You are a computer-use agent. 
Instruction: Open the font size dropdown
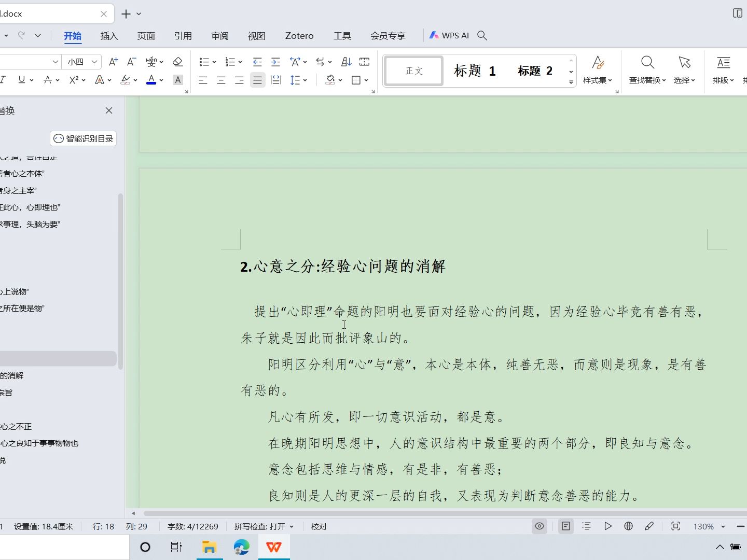[94, 62]
